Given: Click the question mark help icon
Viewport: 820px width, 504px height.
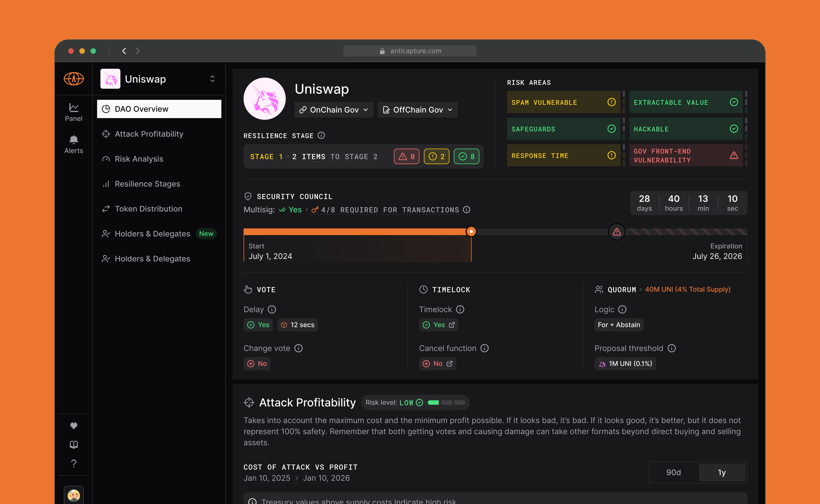Looking at the screenshot, I should click(x=74, y=463).
